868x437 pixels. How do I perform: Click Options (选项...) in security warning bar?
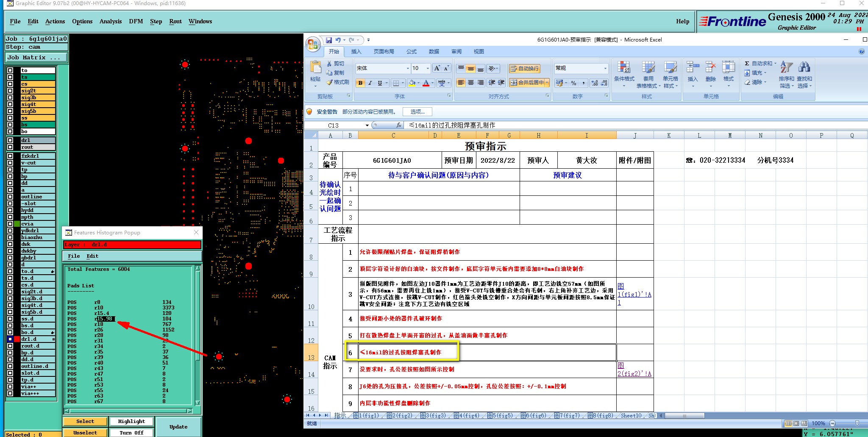tap(417, 112)
